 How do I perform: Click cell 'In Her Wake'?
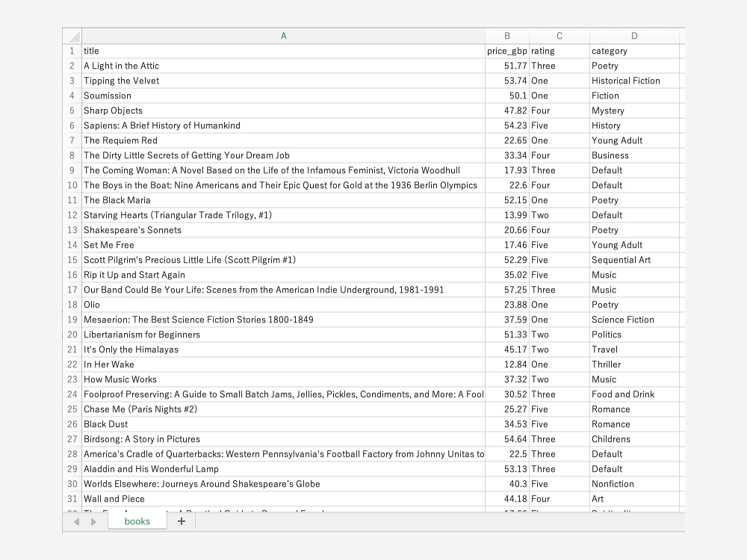tap(283, 364)
